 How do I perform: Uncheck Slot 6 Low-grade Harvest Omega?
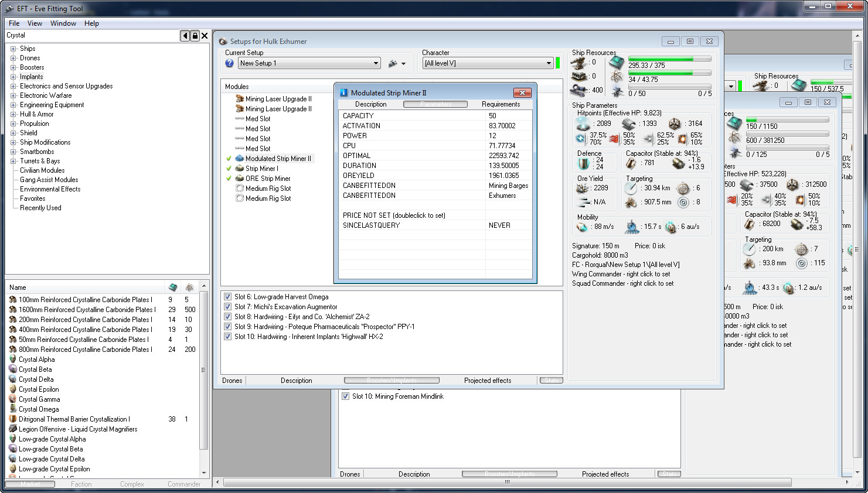click(227, 297)
